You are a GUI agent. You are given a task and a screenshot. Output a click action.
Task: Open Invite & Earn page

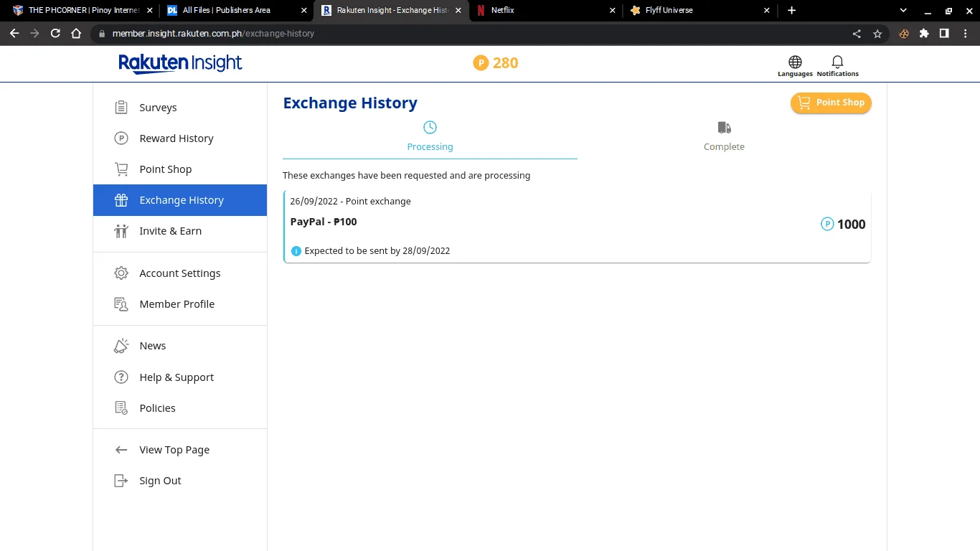point(179,231)
